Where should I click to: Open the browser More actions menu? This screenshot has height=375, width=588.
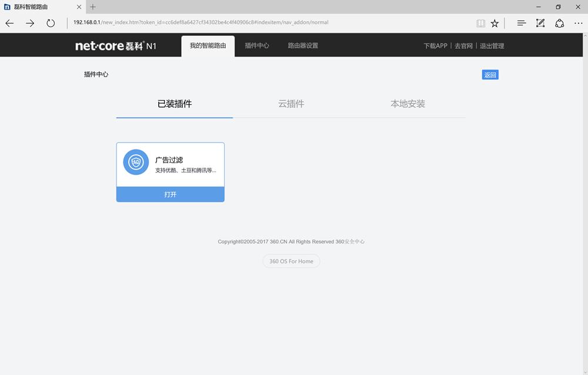(x=579, y=23)
